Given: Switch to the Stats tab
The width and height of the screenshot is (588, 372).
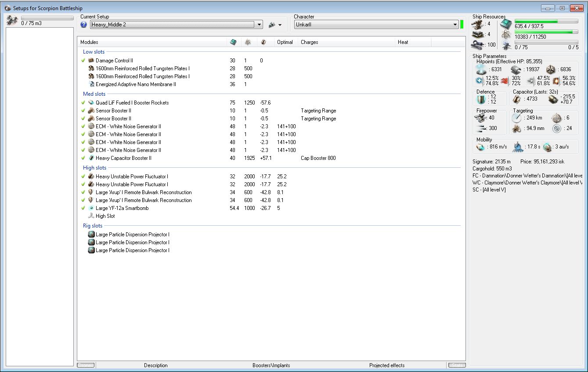Looking at the screenshot, I should 456,365.
